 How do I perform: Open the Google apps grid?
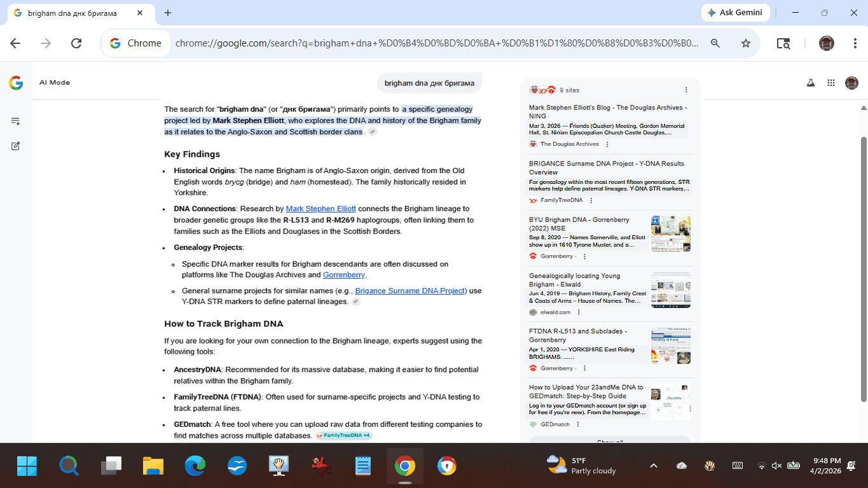[830, 83]
